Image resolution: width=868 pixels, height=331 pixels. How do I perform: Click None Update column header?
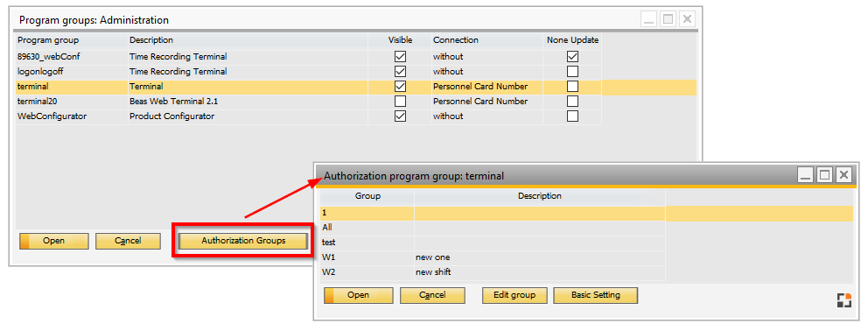pos(572,40)
